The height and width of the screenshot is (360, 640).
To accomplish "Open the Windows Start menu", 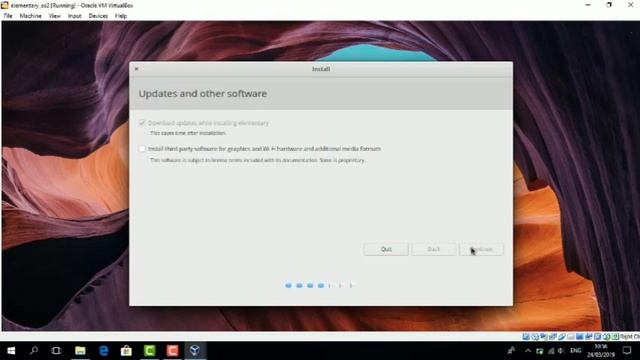I will 11,351.
